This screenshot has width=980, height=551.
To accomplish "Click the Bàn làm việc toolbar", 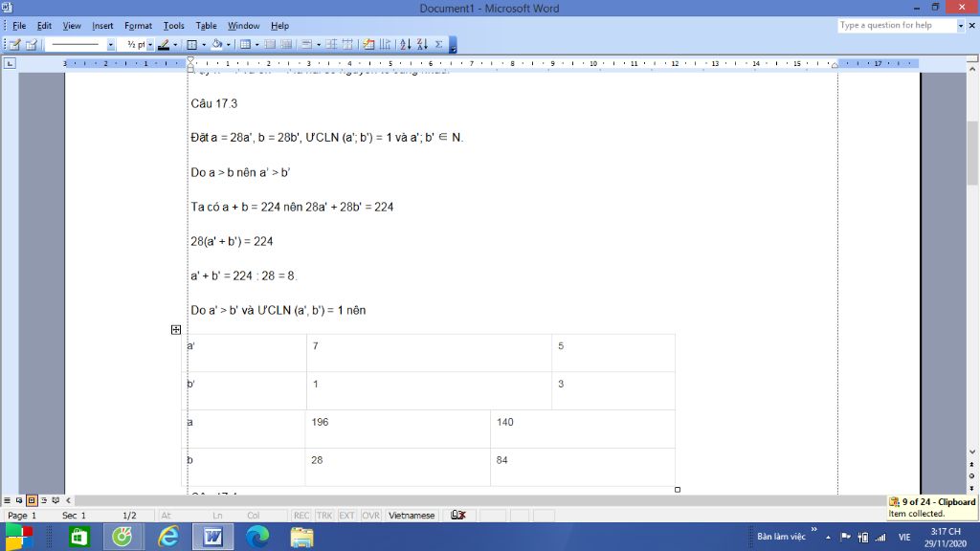I will click(781, 537).
